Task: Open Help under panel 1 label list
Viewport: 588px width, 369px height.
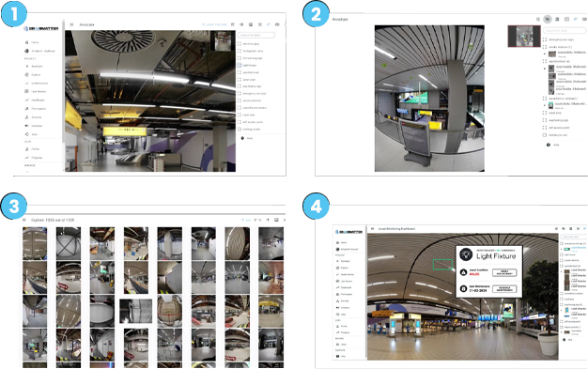Action: pyautogui.click(x=250, y=138)
